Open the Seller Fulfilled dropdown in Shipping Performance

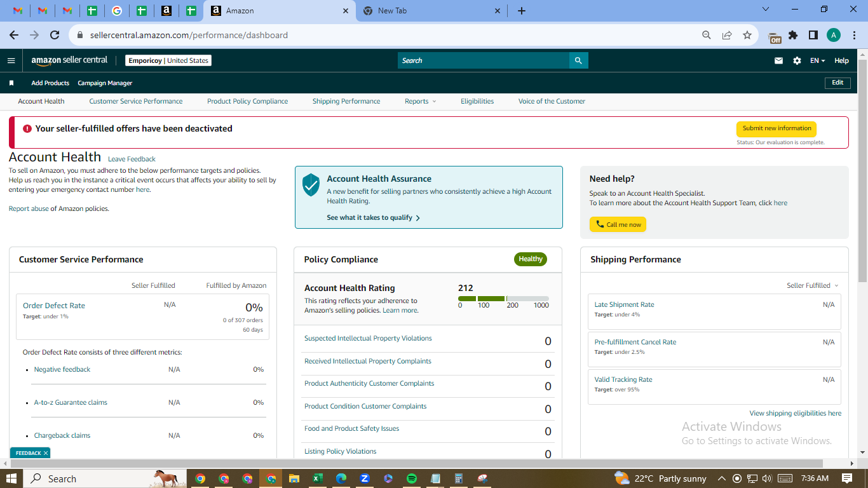813,285
